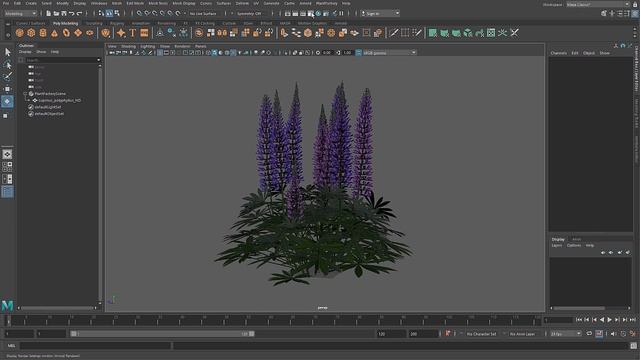Click the Maya logo icon at bottom left
This screenshot has width=640, height=360.
click(x=7, y=305)
